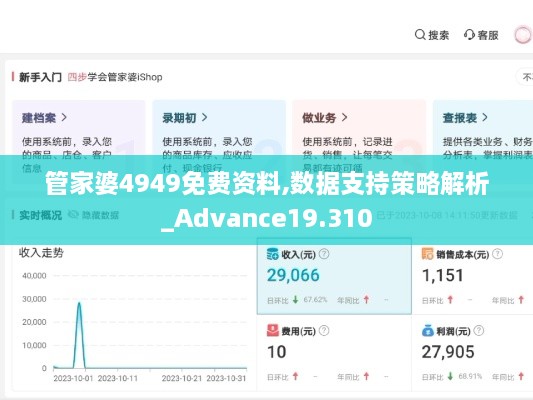Screen dimensions: 533x400
Task: Open the 建档案 card
Action: (79, 143)
